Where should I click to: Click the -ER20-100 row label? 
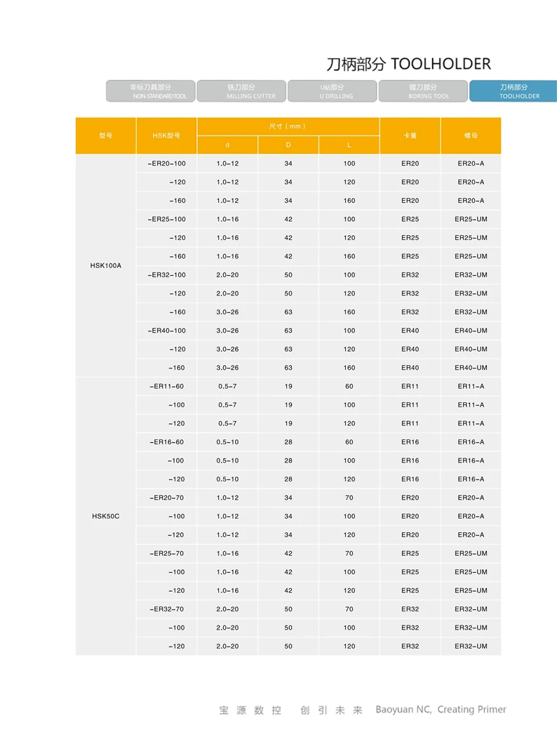pyautogui.click(x=167, y=164)
